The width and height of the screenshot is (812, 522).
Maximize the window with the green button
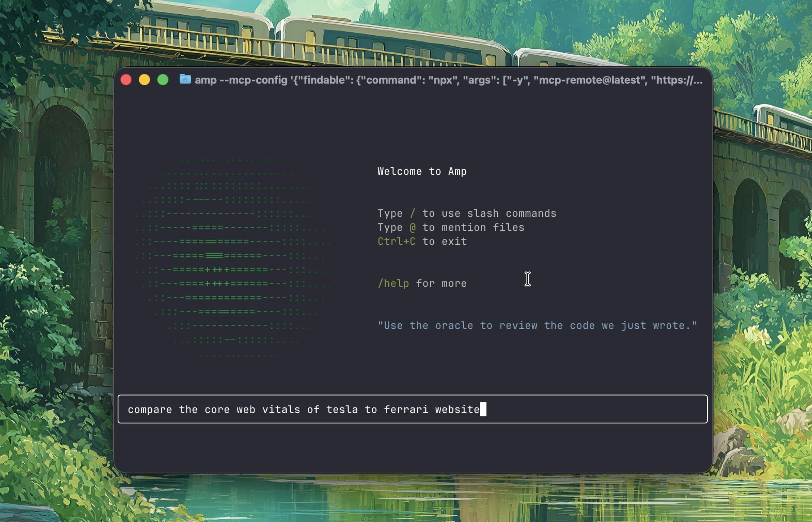(163, 80)
